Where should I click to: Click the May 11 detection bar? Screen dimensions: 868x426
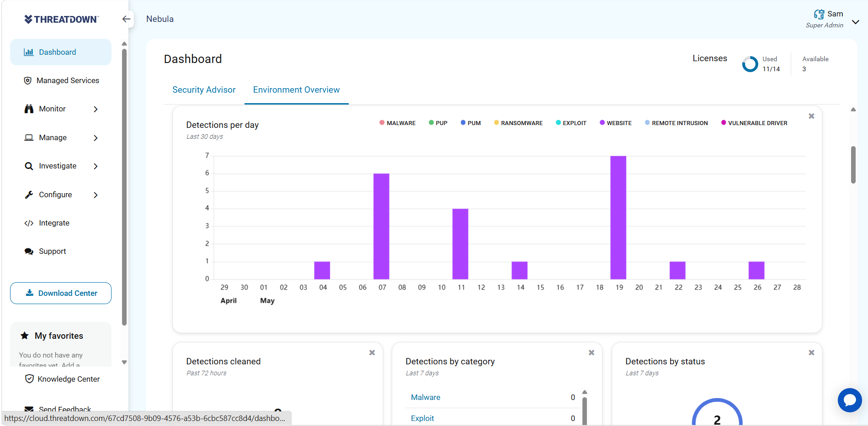pos(460,244)
